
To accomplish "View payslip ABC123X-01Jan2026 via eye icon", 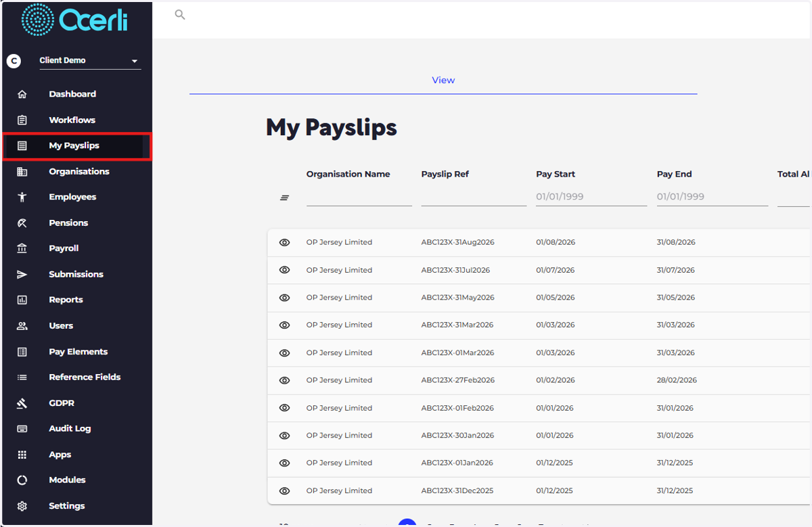I will pyautogui.click(x=285, y=463).
